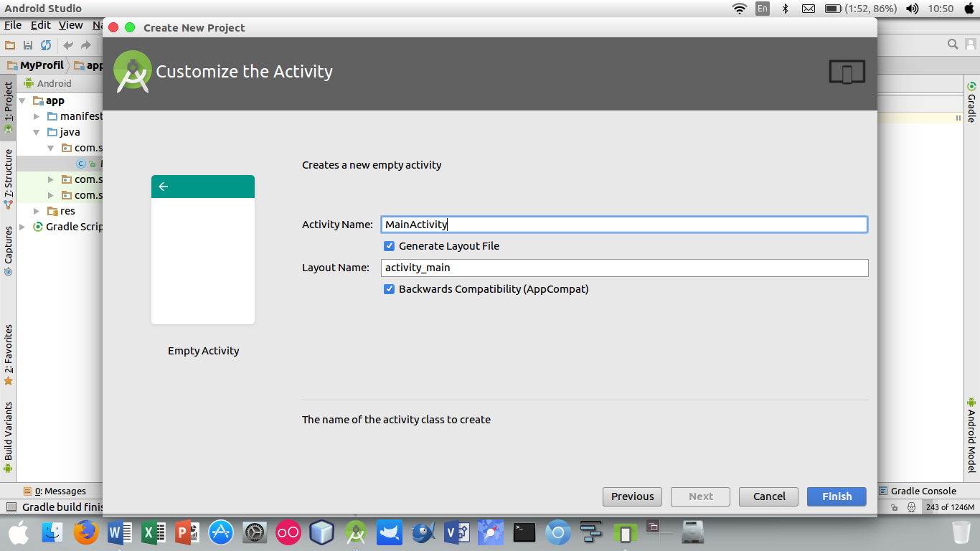Open Excel from the dock

153,532
